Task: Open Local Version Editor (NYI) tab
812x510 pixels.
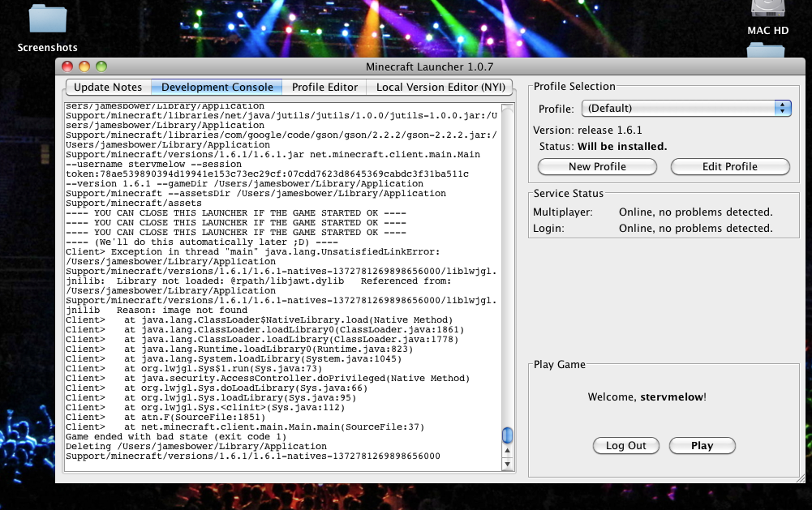Action: click(440, 87)
